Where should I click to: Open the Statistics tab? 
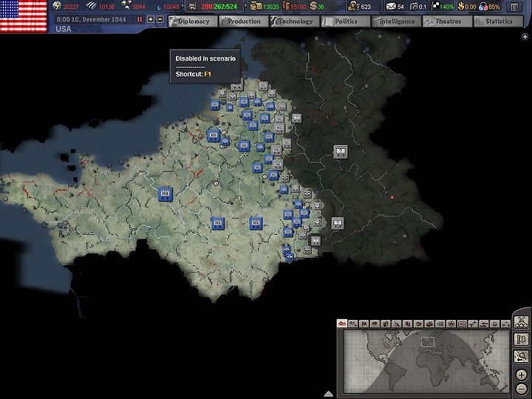(499, 21)
